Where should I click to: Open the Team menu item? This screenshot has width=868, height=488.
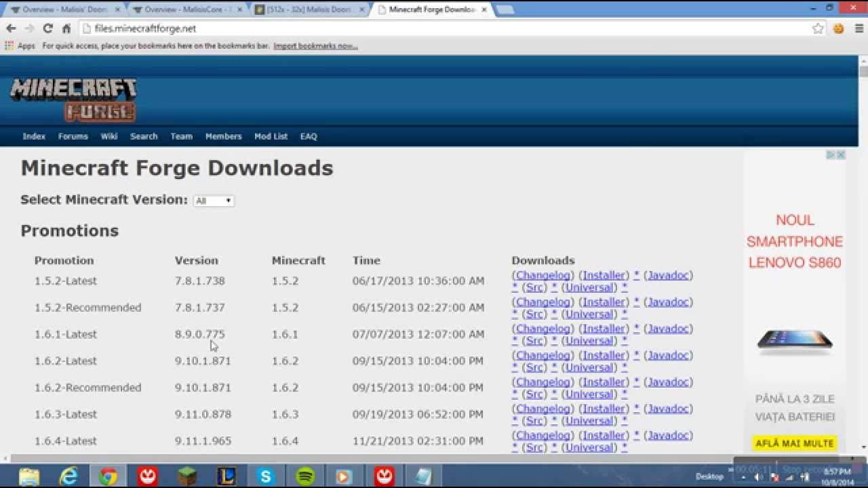tap(181, 136)
